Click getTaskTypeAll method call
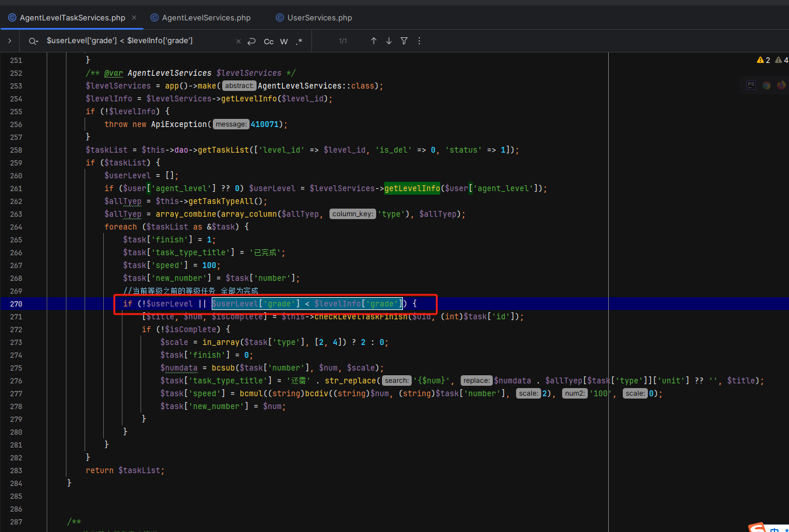789x532 pixels. point(221,201)
